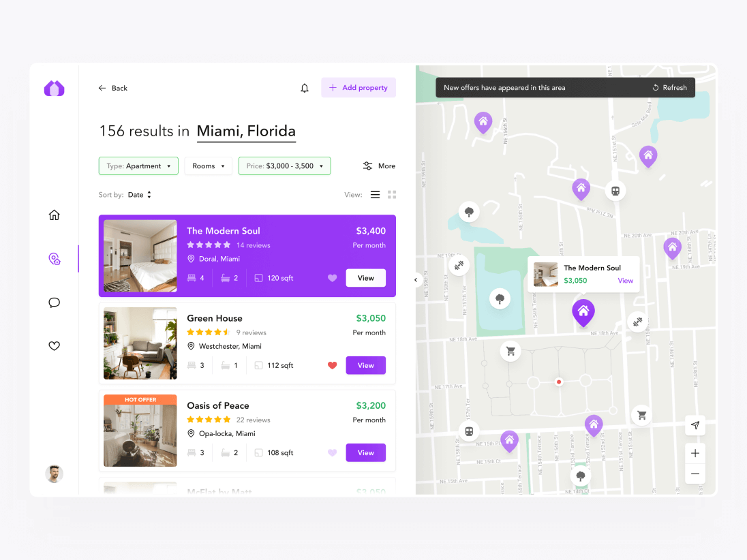The width and height of the screenshot is (747, 560).
Task: View the Oasis of Peace listing
Action: coord(366,453)
